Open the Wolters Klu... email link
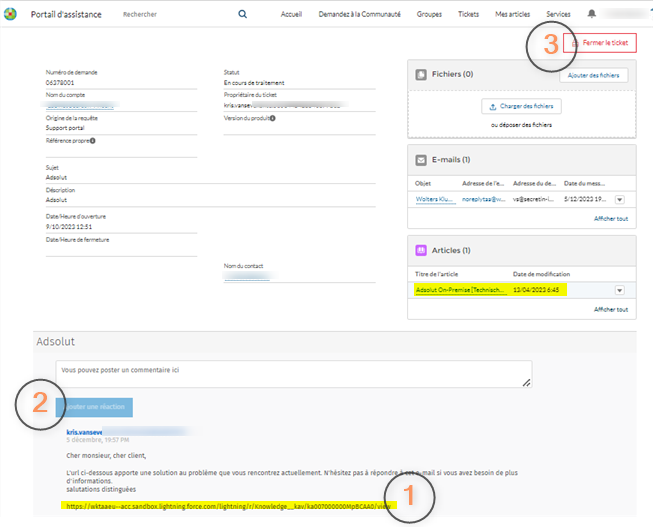The width and height of the screenshot is (653, 527). tap(434, 199)
